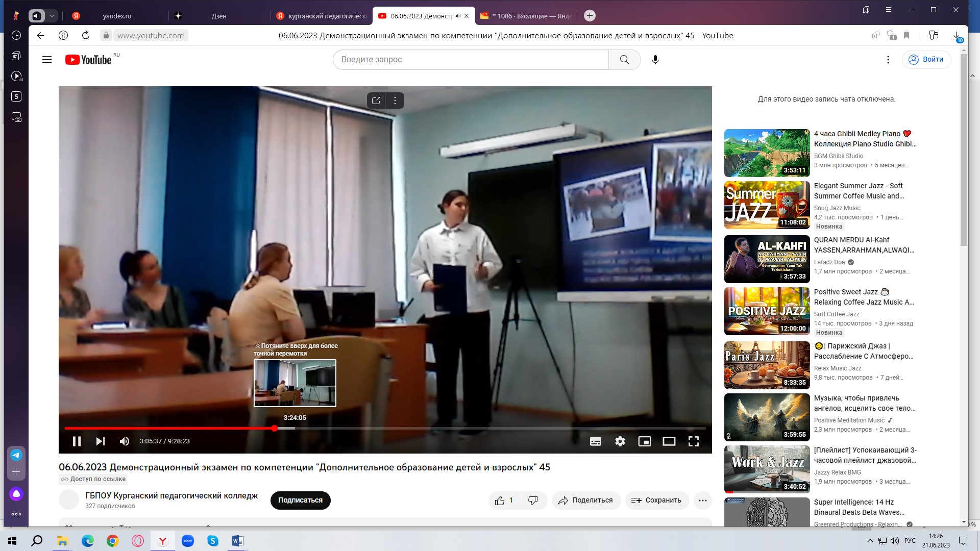Open the Ghibli Medley Piano video thumbnail
Image resolution: width=980 pixels, height=551 pixels.
click(x=767, y=153)
